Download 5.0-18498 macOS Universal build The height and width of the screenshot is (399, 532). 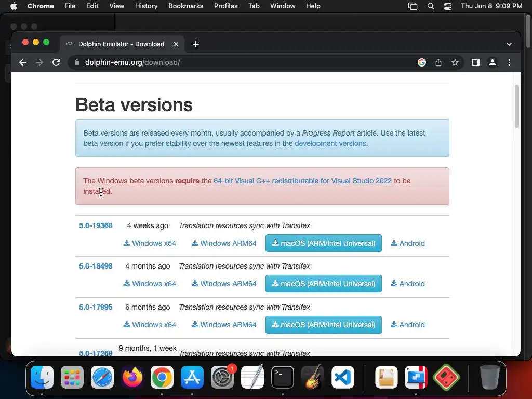323,284
